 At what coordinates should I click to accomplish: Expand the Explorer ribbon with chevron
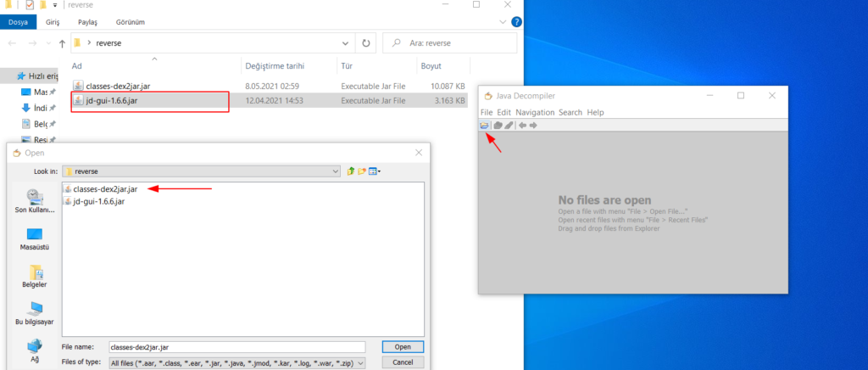point(503,22)
